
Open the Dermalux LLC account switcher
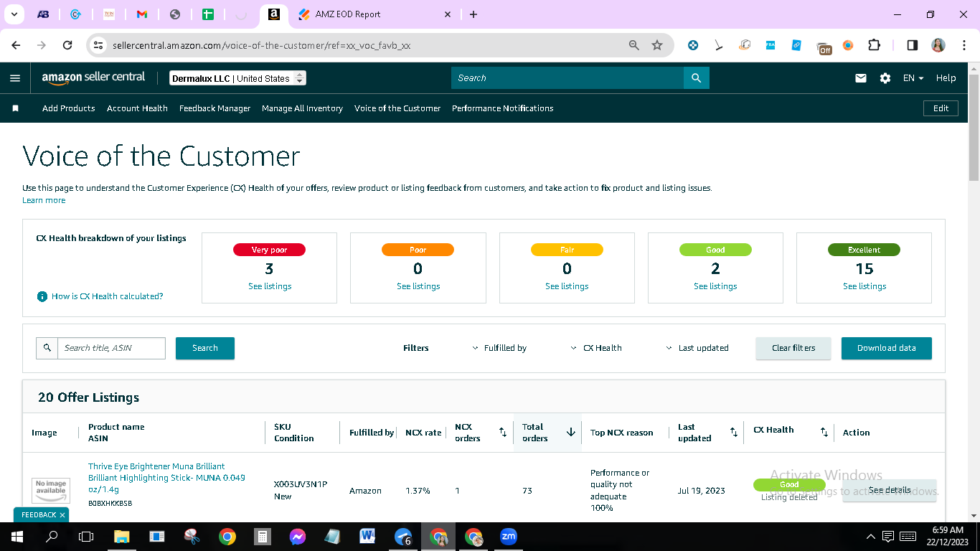(237, 78)
